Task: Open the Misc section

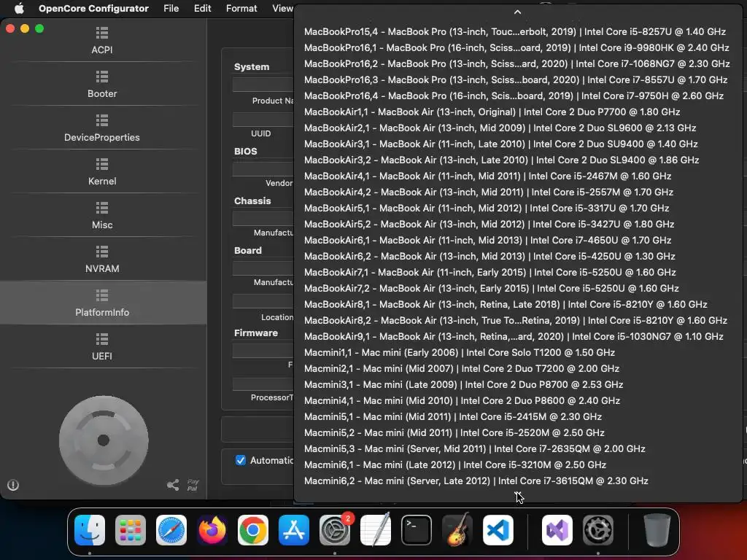Action: tap(102, 215)
